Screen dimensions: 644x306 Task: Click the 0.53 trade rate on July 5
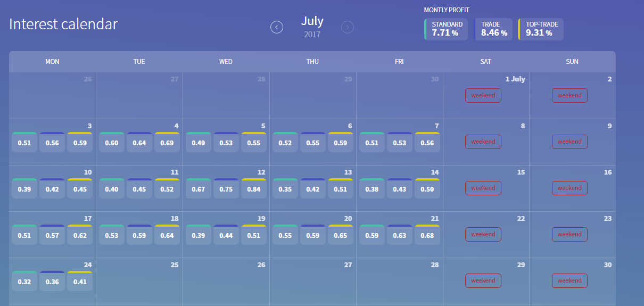click(226, 143)
